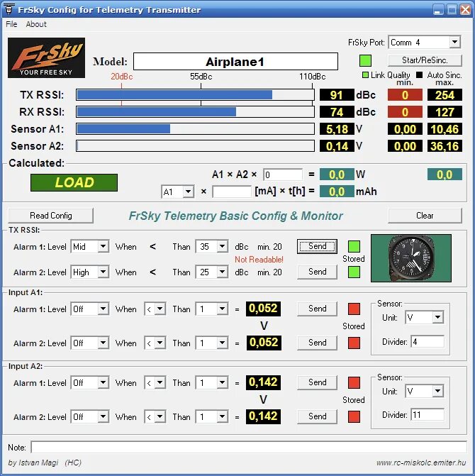Send Input A2 Alarm 1 setting
Viewport: 475px width, 476px height.
coord(317,382)
